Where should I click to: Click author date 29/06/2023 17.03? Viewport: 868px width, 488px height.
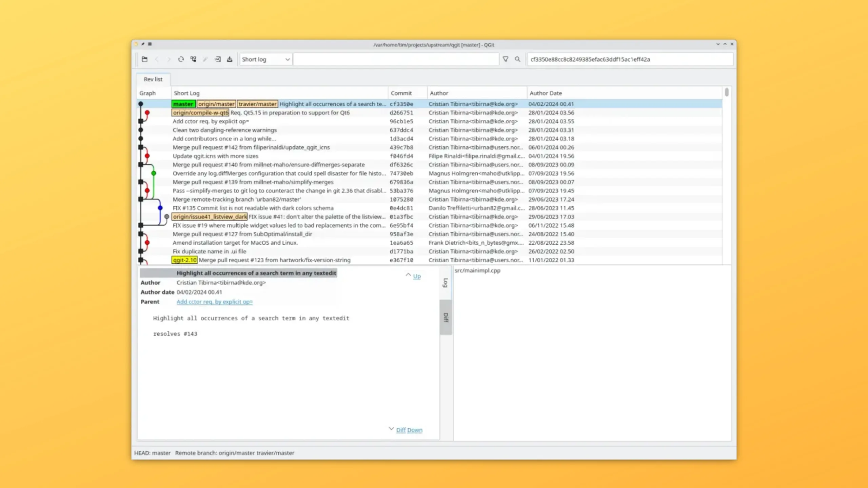pos(551,217)
